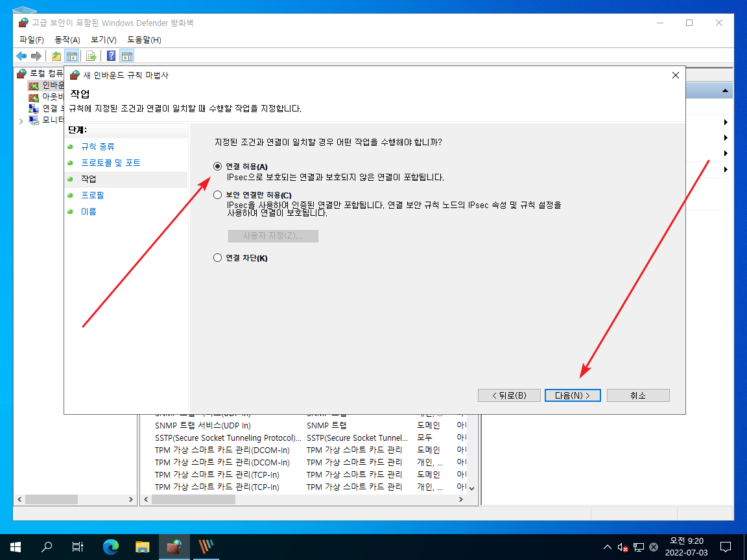This screenshot has height=560, width=747.
Task: Click the 인바운드 규칙 tree node icon
Action: pyautogui.click(x=33, y=86)
